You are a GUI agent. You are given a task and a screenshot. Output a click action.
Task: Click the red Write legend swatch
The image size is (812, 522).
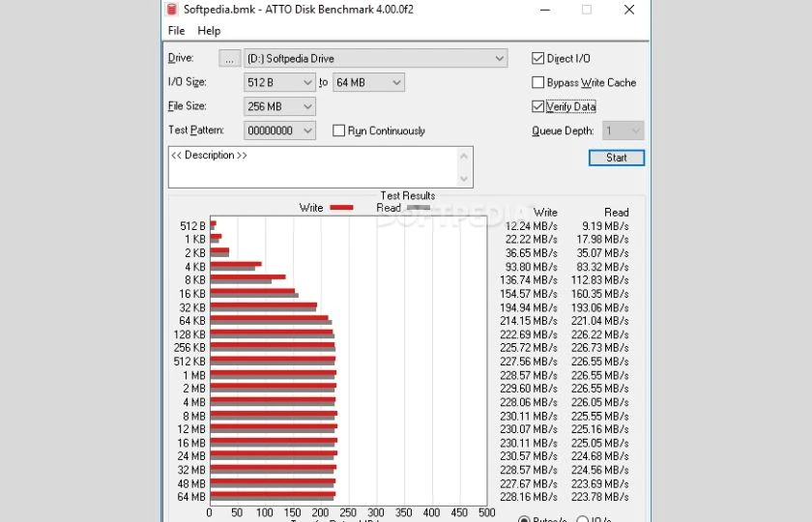click(341, 208)
